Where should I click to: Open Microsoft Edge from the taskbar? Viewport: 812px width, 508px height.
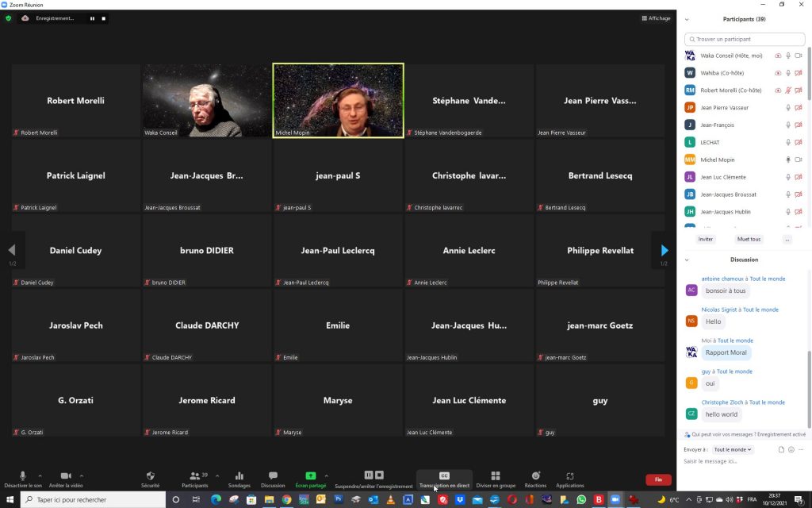216,500
